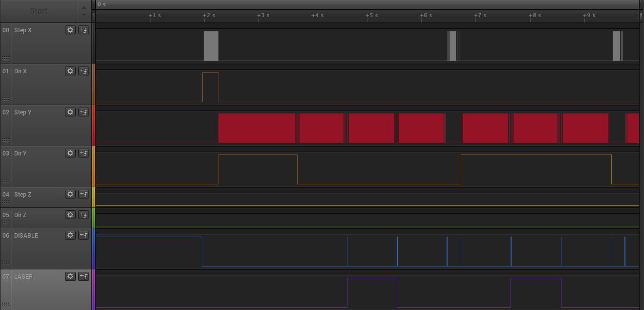This screenshot has width=644, height=310.
Task: Select the Dir Z channel label
Action: pyautogui.click(x=21, y=215)
